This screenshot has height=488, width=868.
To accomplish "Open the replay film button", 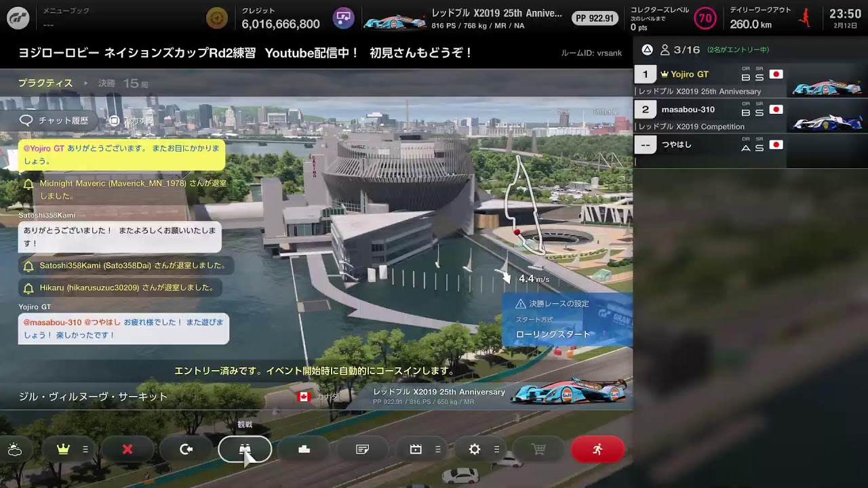I will 416,449.
